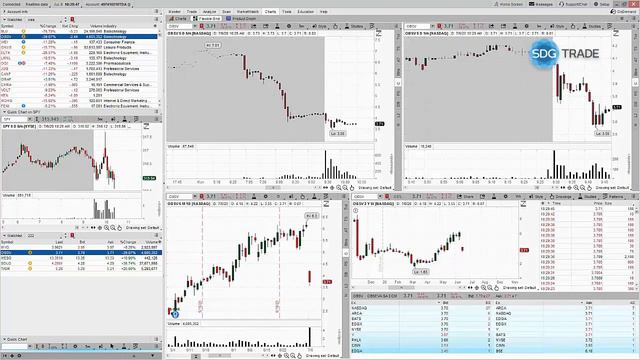Open the Trade tab
The image size is (640, 360).
coord(192,11)
